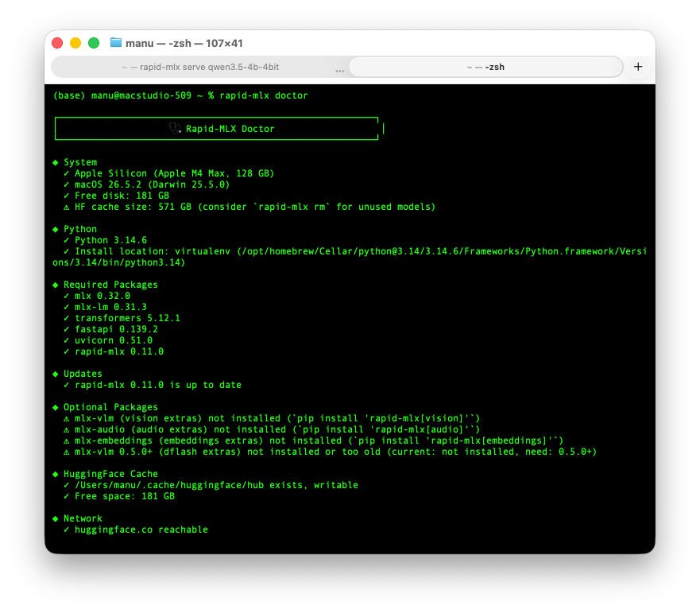Viewport: 700px width, 613px height.
Task: Click the 'Updates' section heading
Action: (x=83, y=374)
